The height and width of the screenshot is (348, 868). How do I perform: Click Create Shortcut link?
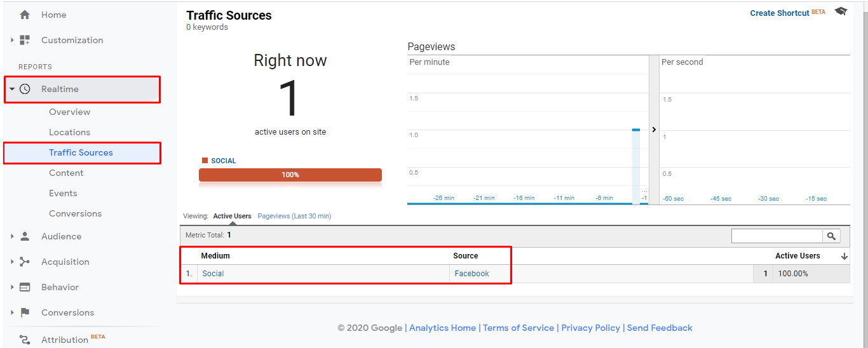pyautogui.click(x=780, y=13)
